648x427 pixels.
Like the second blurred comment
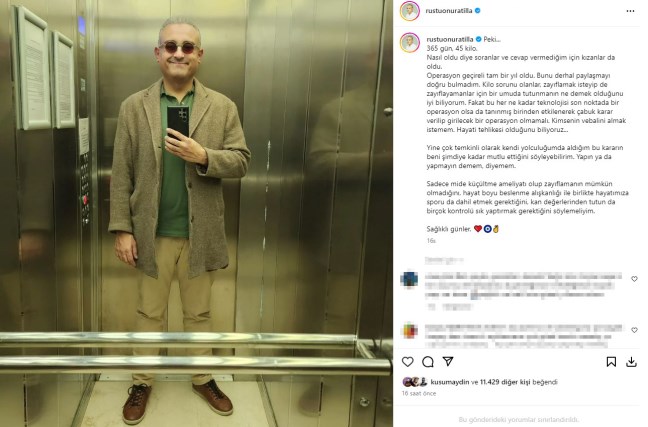(x=634, y=330)
